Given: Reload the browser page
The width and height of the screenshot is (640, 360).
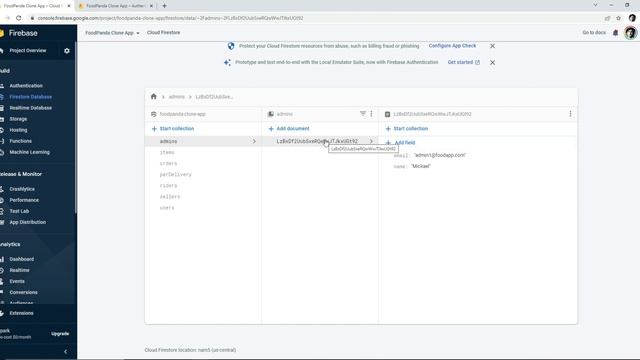Looking at the screenshot, I should click(x=18, y=18).
